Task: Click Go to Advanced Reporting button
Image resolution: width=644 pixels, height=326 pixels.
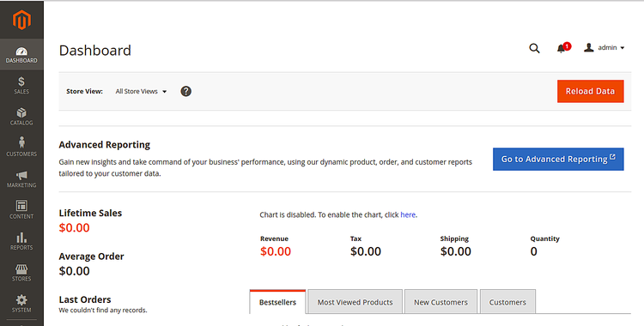Action: click(558, 159)
